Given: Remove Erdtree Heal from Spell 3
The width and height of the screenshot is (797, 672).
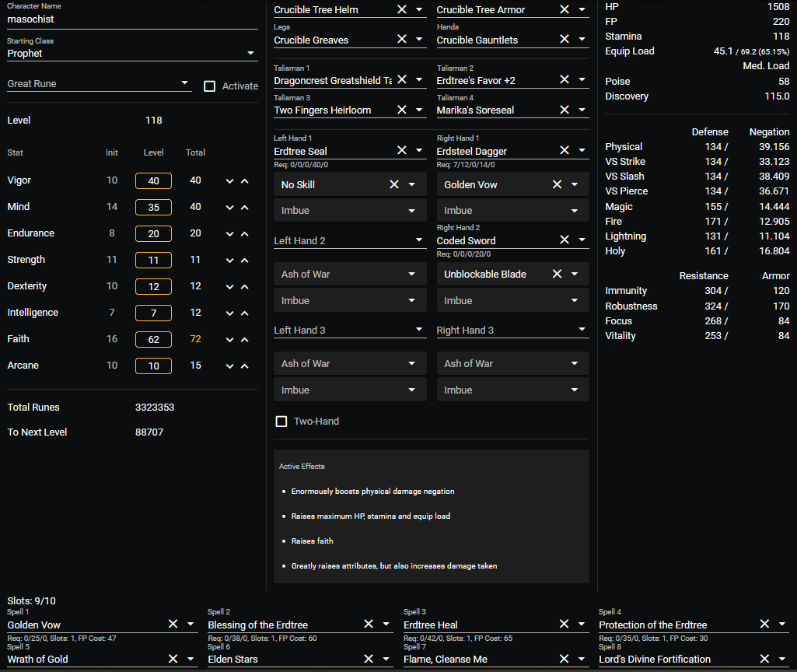Looking at the screenshot, I should [x=565, y=624].
